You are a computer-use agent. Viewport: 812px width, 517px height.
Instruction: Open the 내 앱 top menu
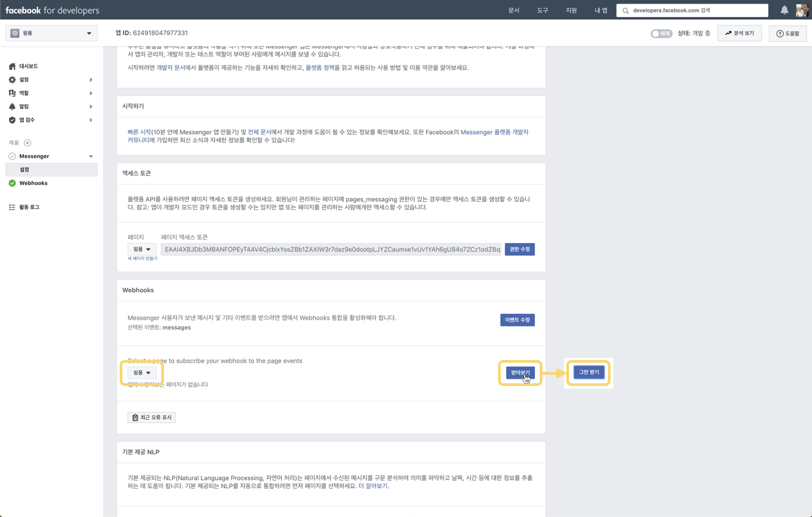click(x=601, y=10)
